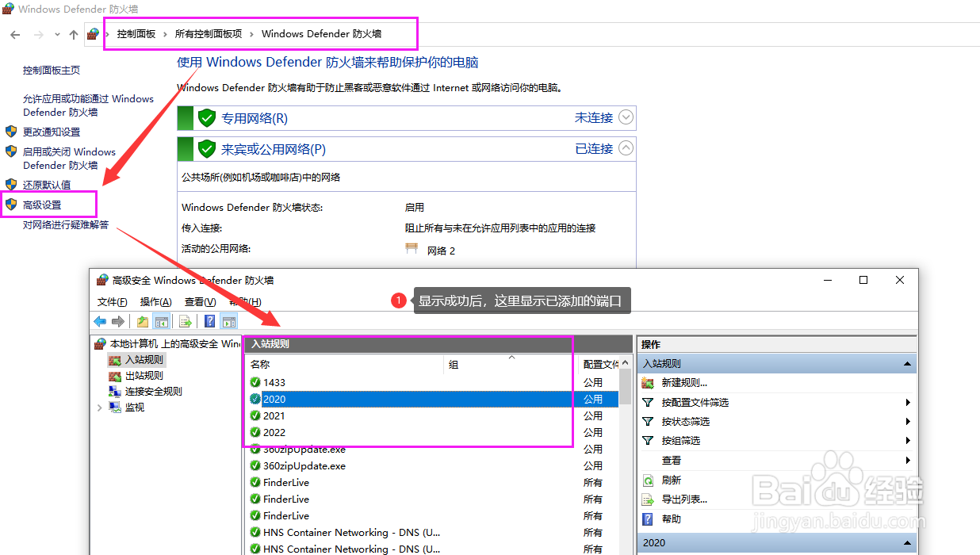Click the outbound rules icon in the tree
This screenshot has width=980, height=555.
pos(115,376)
